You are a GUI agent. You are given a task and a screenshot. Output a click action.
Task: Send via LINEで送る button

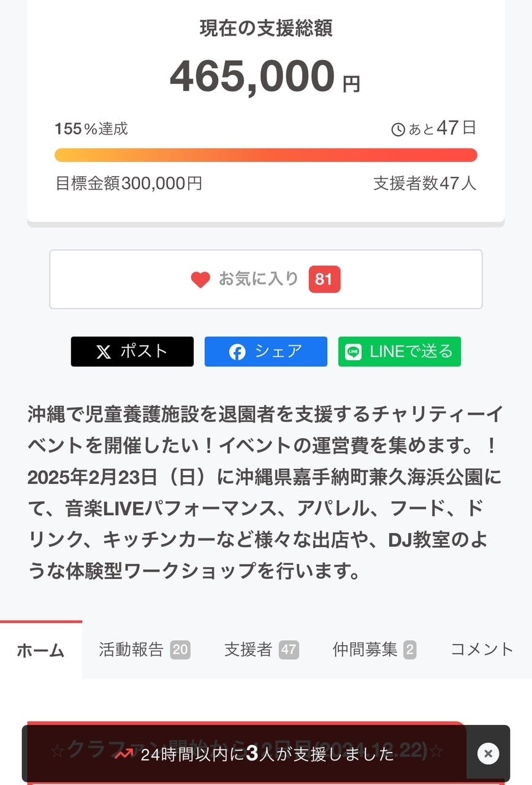click(x=400, y=352)
